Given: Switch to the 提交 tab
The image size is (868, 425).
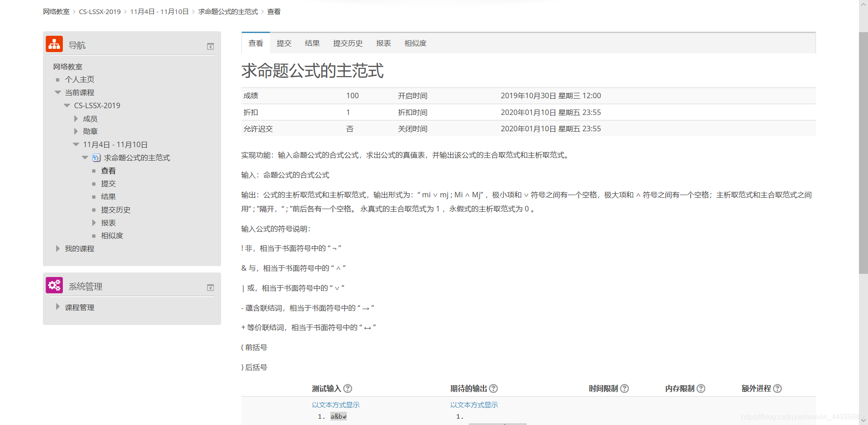Looking at the screenshot, I should (x=284, y=43).
